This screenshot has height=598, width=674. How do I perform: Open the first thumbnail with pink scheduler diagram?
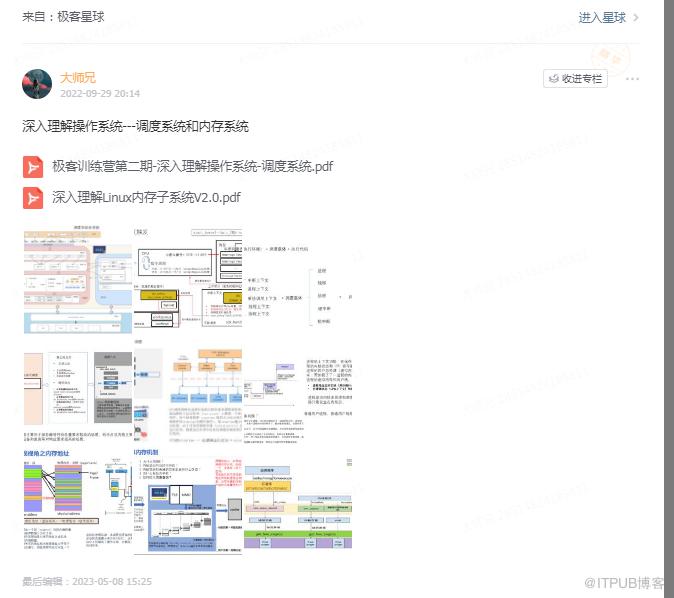tap(78, 279)
